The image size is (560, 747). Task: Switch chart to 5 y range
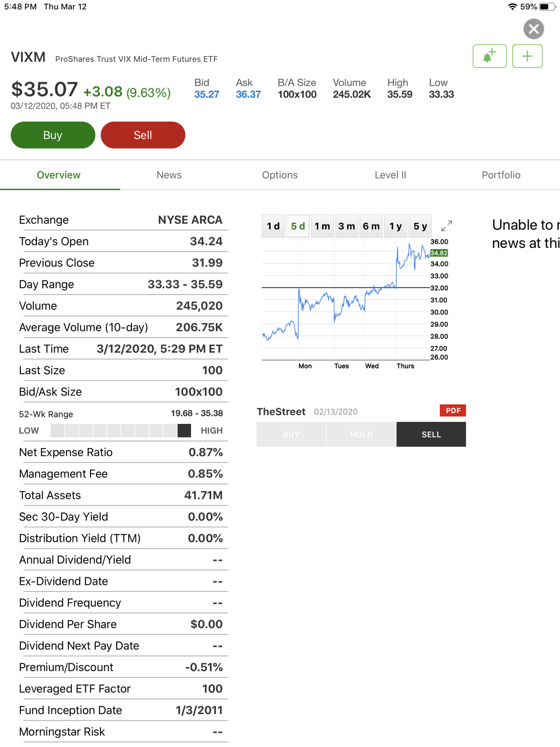point(420,226)
